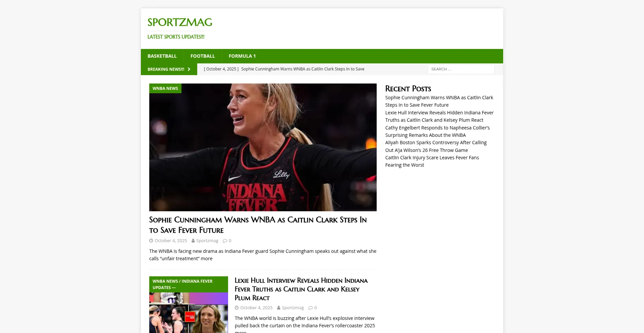Click the SPORTZMAG site title
Viewport: 644px width, 333px height.
pyautogui.click(x=180, y=22)
